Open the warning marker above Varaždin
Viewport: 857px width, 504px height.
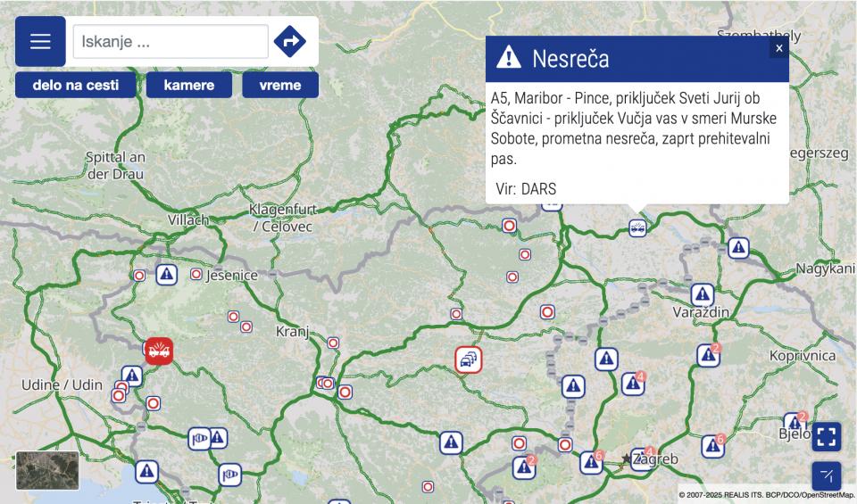[703, 294]
